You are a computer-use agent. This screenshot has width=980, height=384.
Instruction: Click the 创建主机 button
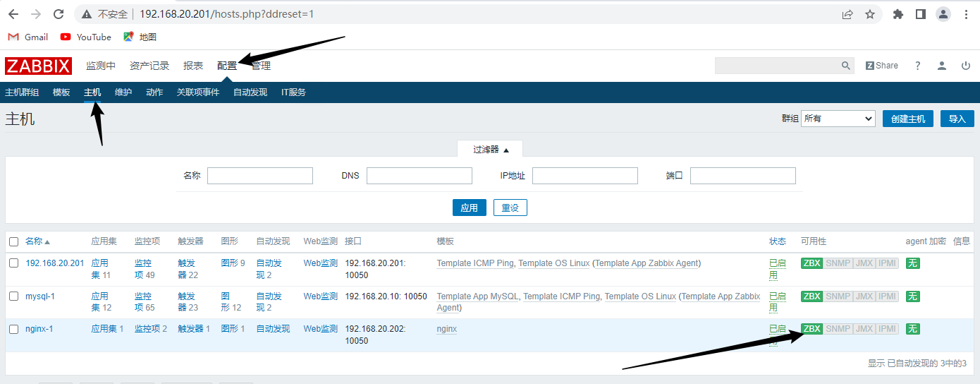click(908, 119)
